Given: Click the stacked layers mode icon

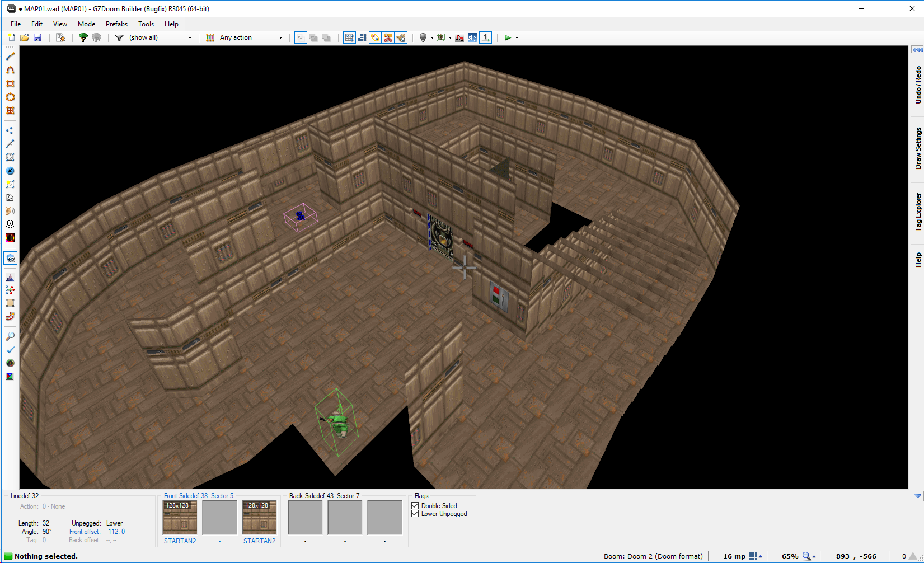Looking at the screenshot, I should click(x=10, y=224).
